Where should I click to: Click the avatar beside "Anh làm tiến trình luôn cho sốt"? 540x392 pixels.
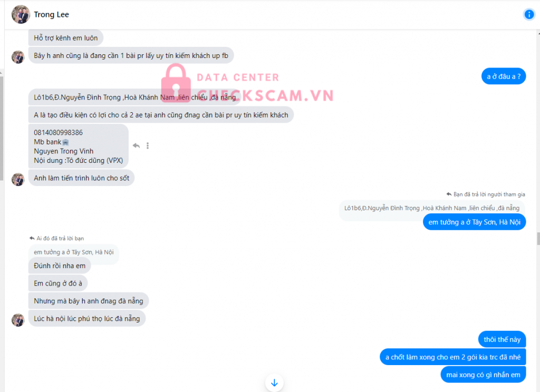coord(18,179)
